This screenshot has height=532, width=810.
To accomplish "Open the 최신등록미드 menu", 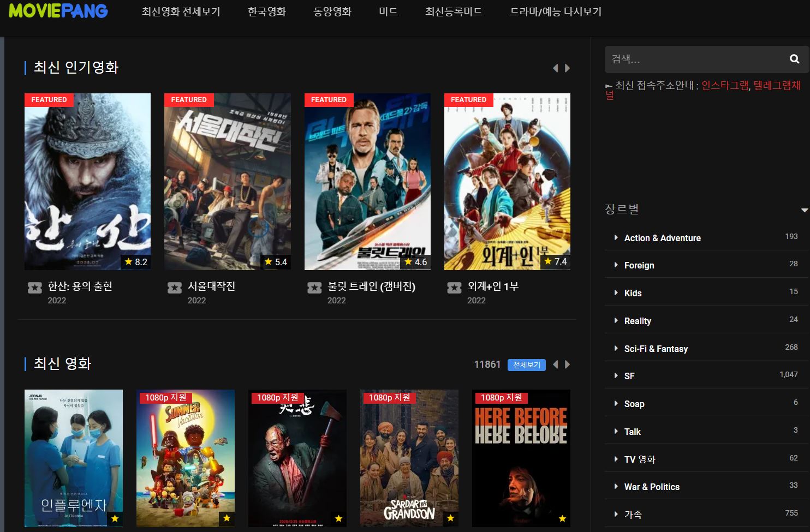I will (454, 11).
